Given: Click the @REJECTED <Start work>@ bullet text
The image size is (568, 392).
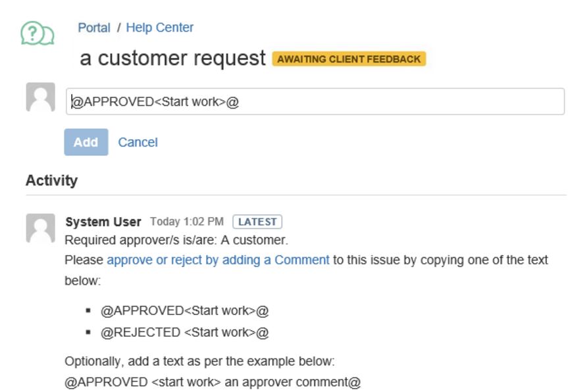Looking at the screenshot, I should click(184, 332).
